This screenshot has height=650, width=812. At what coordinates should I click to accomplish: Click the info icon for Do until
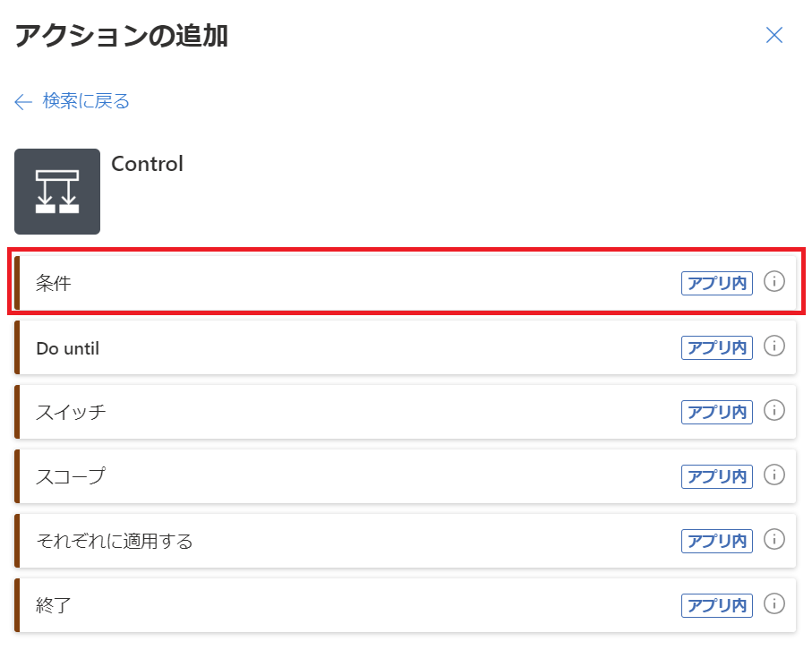[x=774, y=346]
